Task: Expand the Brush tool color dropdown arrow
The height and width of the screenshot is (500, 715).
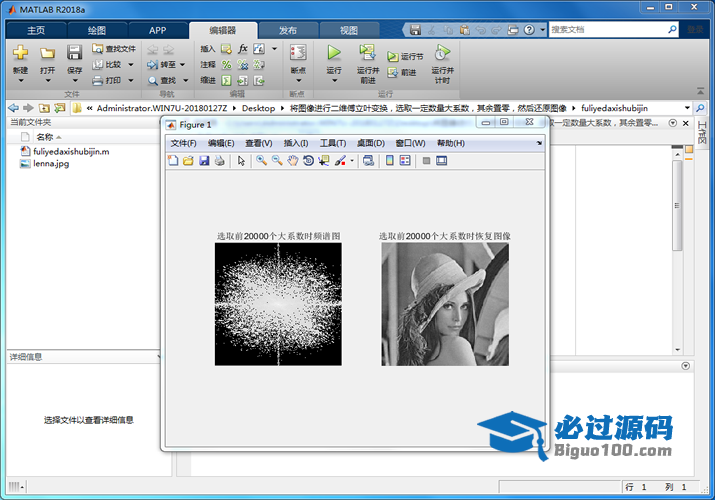Action: (x=352, y=161)
